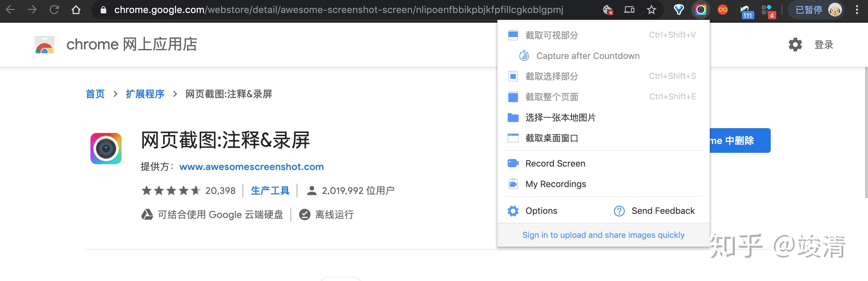The width and height of the screenshot is (868, 281).
Task: Open the browser home page icon
Action: coord(76,10)
